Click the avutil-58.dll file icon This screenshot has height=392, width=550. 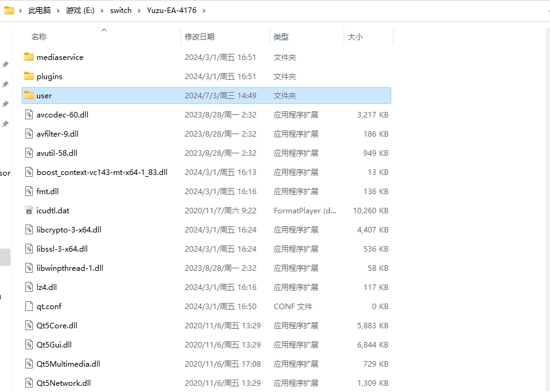[x=29, y=153]
